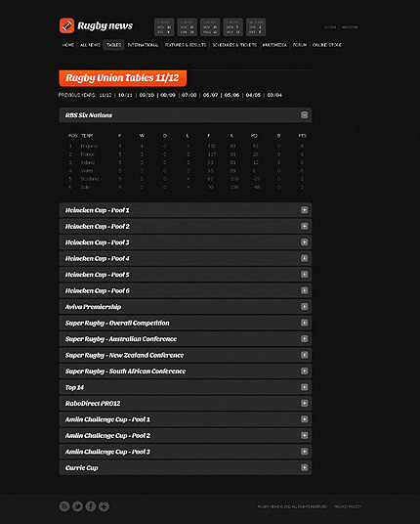Click the Register link

(x=350, y=27)
